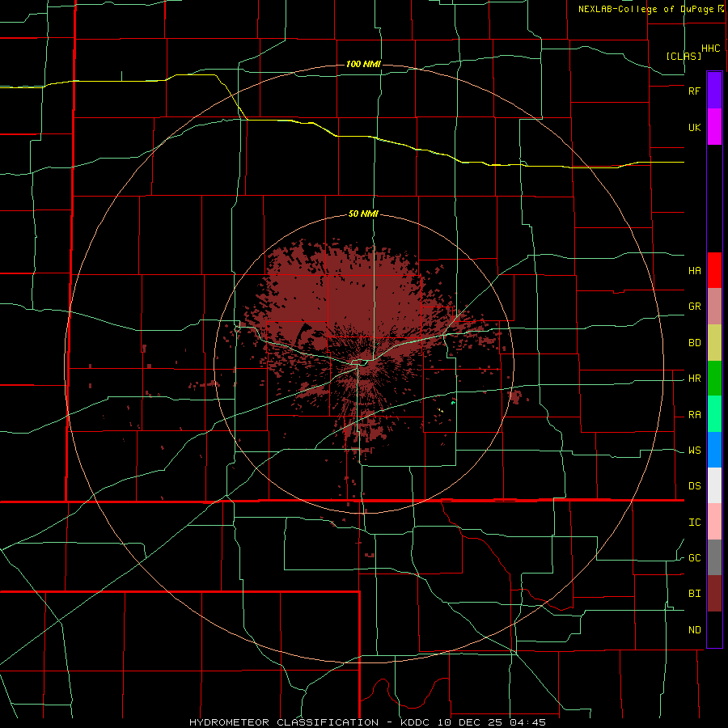This screenshot has height=728, width=728.
Task: Select the GR pink legend swatch
Action: [x=714, y=306]
